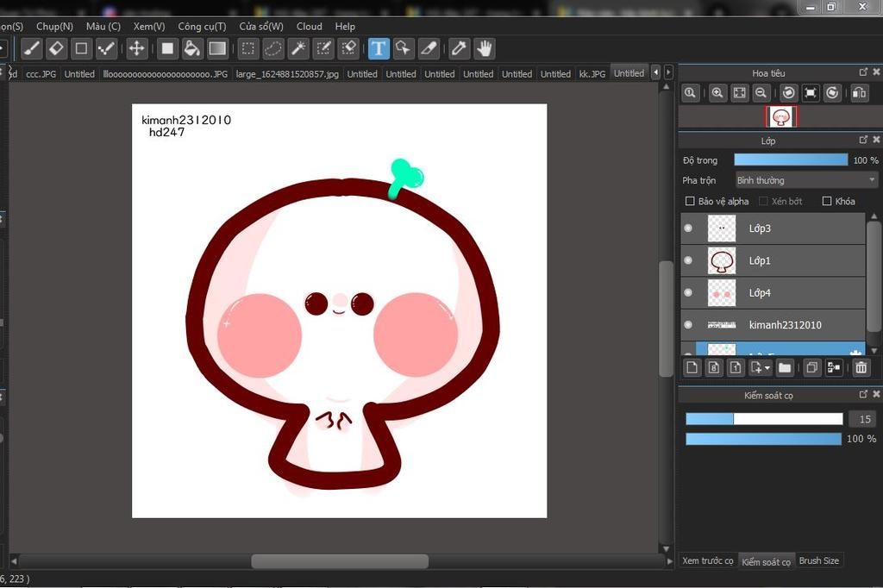
Task: Select the Operation object select tool
Action: pos(404,49)
